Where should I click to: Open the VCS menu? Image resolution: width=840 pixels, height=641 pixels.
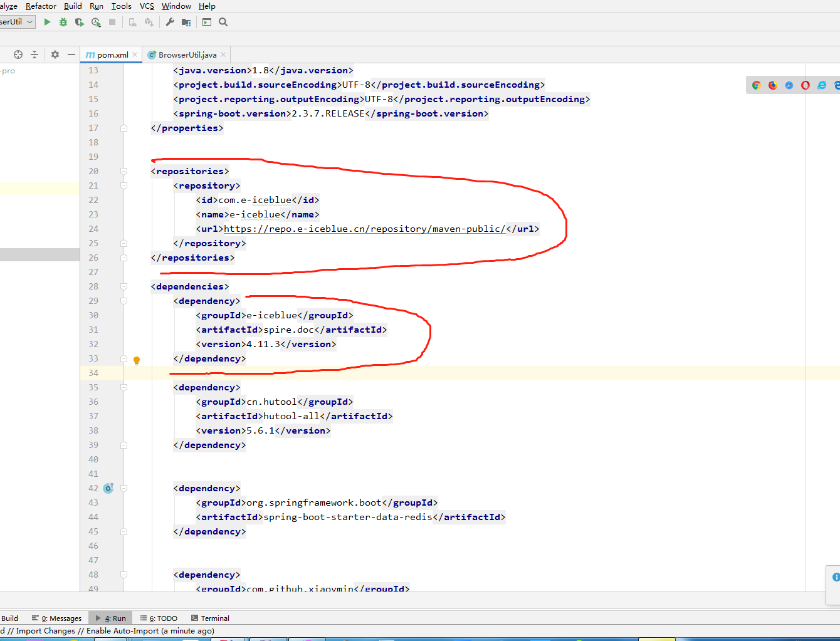[147, 6]
